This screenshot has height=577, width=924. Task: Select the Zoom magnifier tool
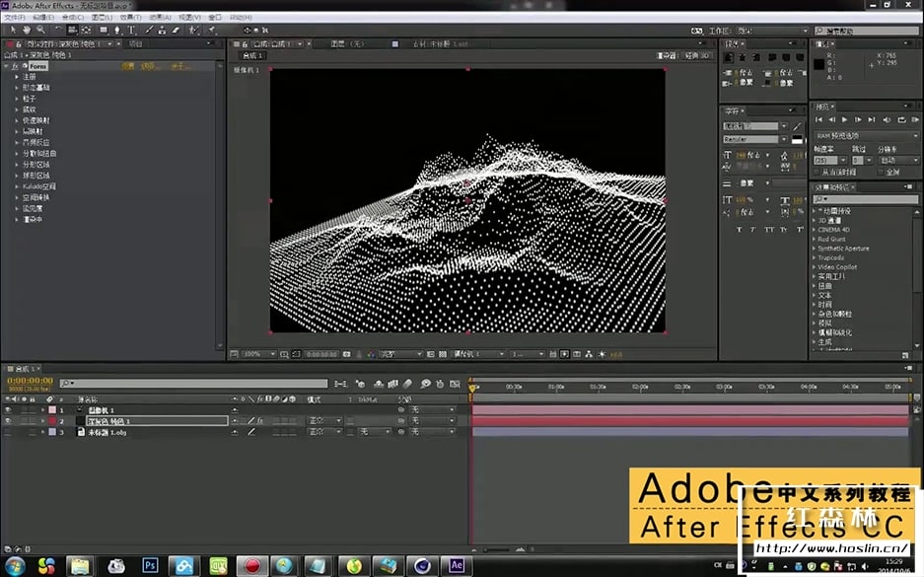(x=40, y=30)
